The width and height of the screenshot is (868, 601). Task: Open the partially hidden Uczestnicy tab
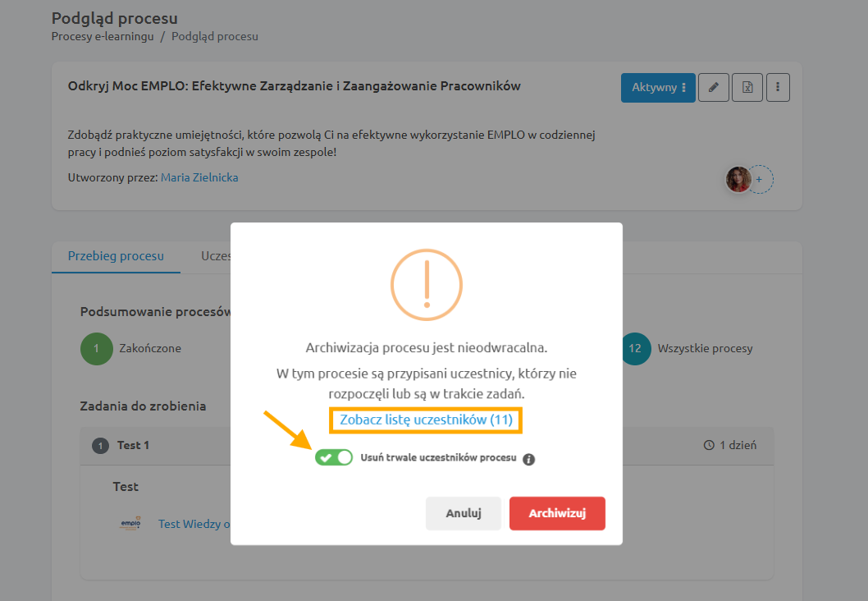pos(216,256)
